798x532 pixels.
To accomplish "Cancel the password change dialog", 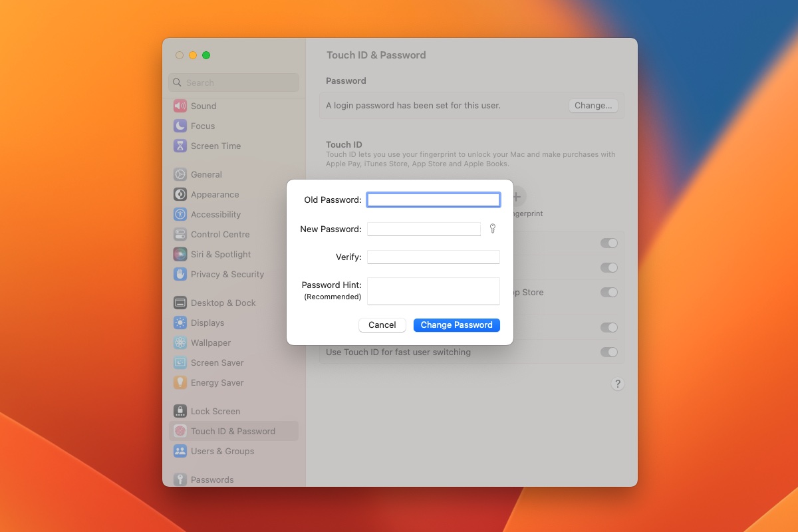I will point(382,325).
